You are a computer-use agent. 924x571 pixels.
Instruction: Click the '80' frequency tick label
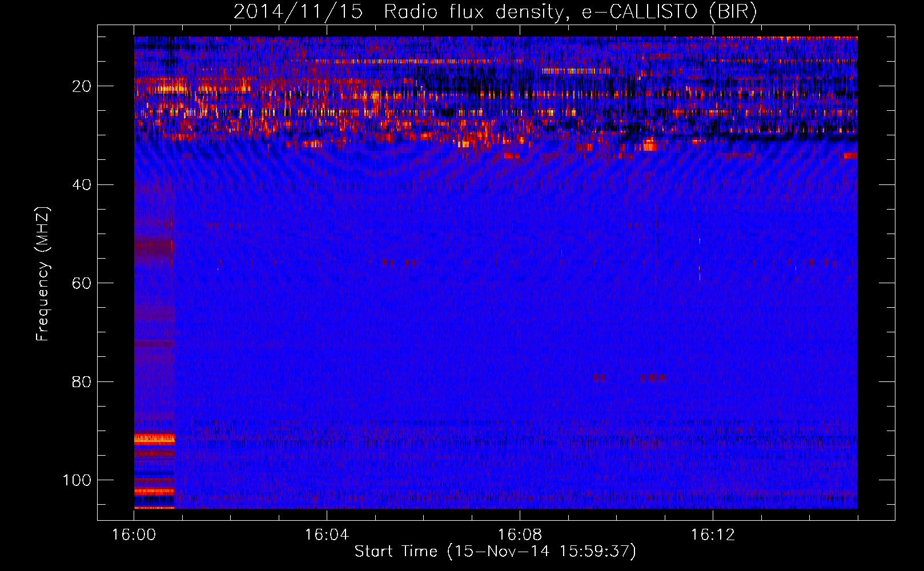tap(82, 381)
